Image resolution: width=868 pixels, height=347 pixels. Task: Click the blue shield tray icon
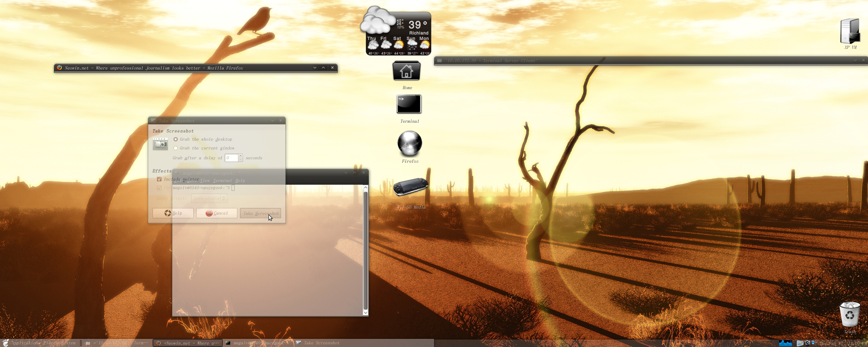tap(813, 343)
